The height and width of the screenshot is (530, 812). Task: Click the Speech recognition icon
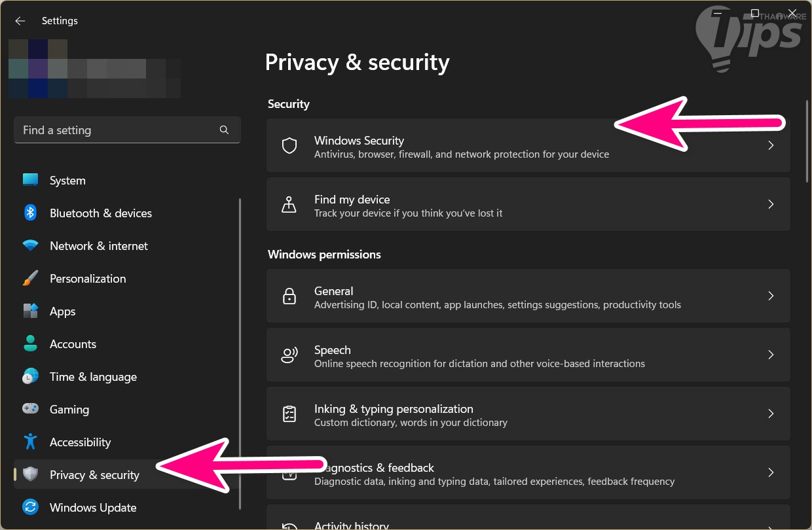click(289, 355)
